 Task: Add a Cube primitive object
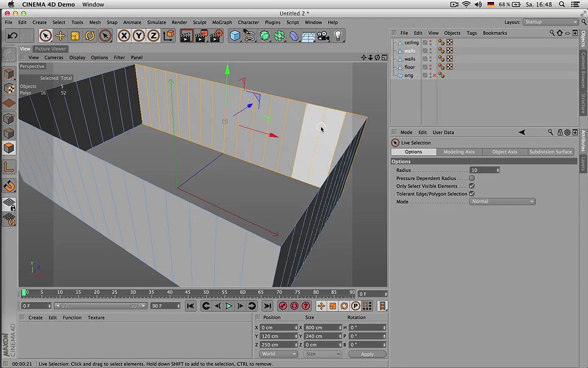click(x=235, y=36)
